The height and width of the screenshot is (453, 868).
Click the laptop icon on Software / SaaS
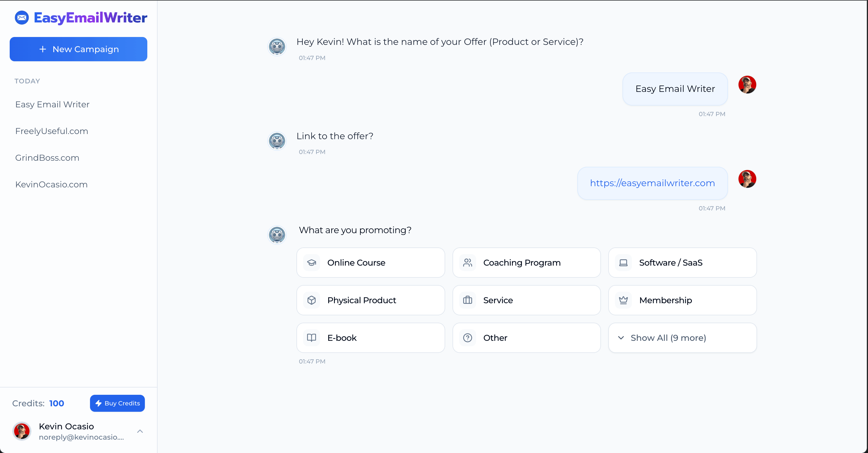(624, 263)
